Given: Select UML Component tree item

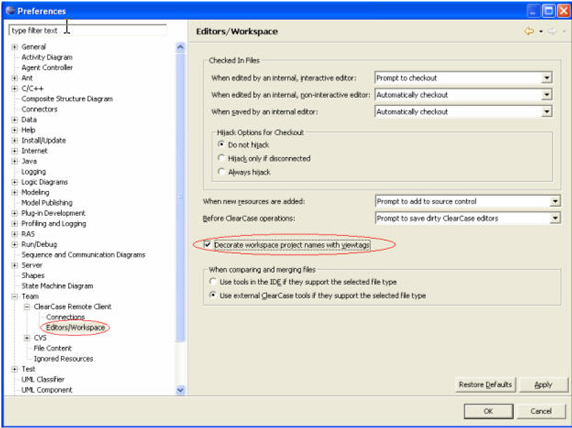Looking at the screenshot, I should click(47, 390).
